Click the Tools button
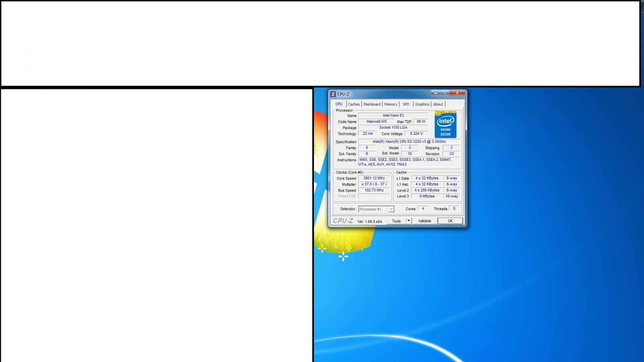 point(396,221)
